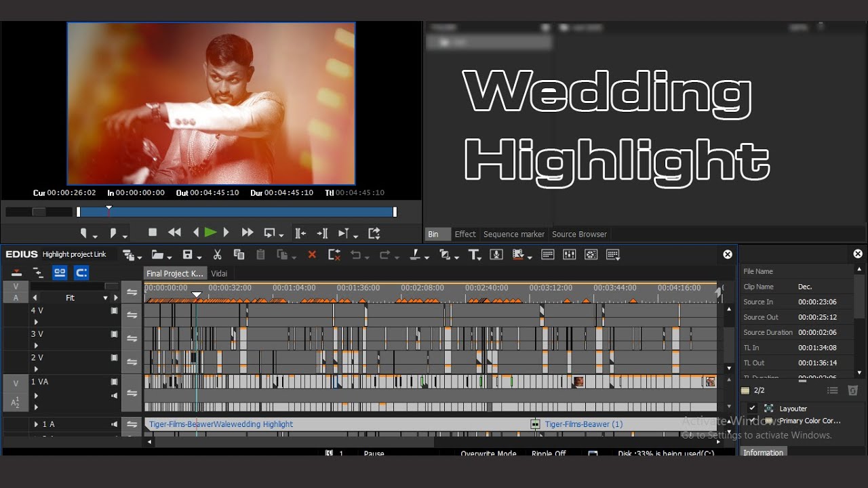Click the player position scrub bar
The height and width of the screenshot is (488, 868).
[237, 212]
